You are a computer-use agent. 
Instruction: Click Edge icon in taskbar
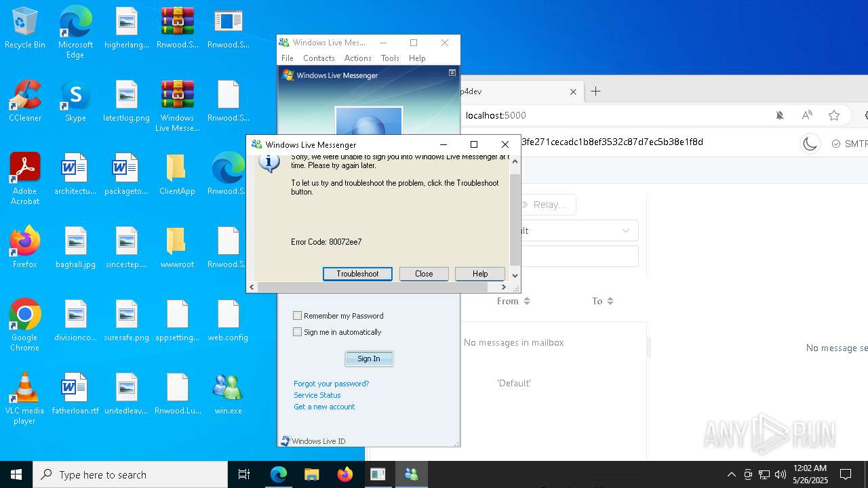coord(279,474)
